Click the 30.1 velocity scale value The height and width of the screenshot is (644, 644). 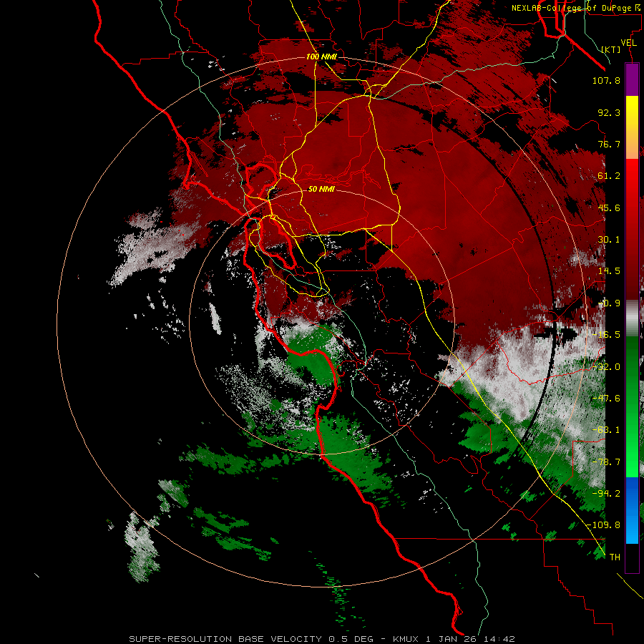coord(609,240)
